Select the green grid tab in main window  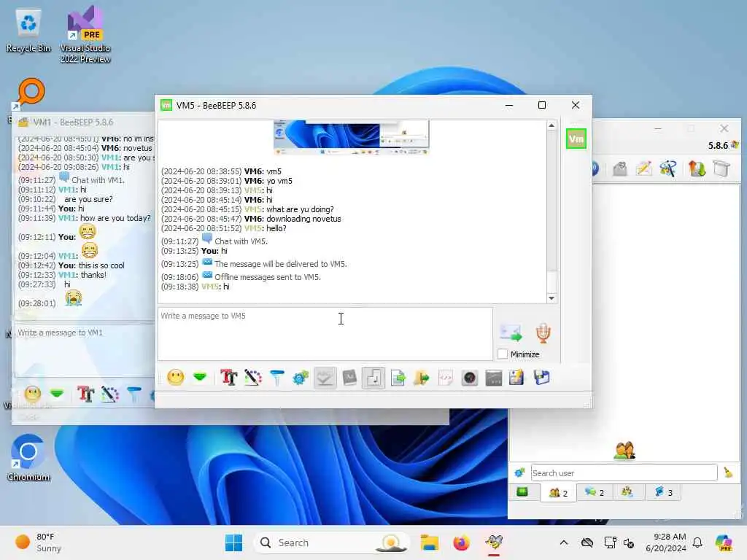(x=522, y=492)
